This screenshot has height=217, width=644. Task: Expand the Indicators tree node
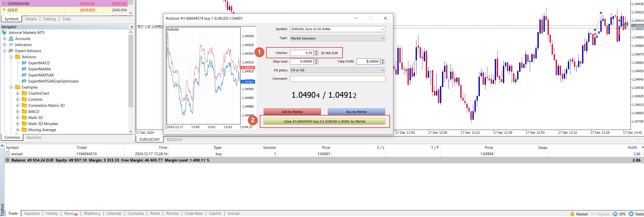pos(4,45)
